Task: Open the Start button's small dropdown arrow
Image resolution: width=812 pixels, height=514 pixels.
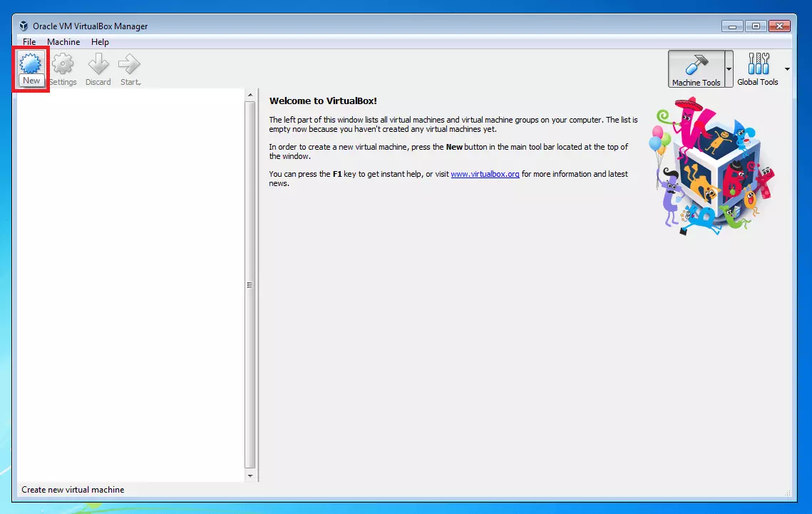Action: 139,83
